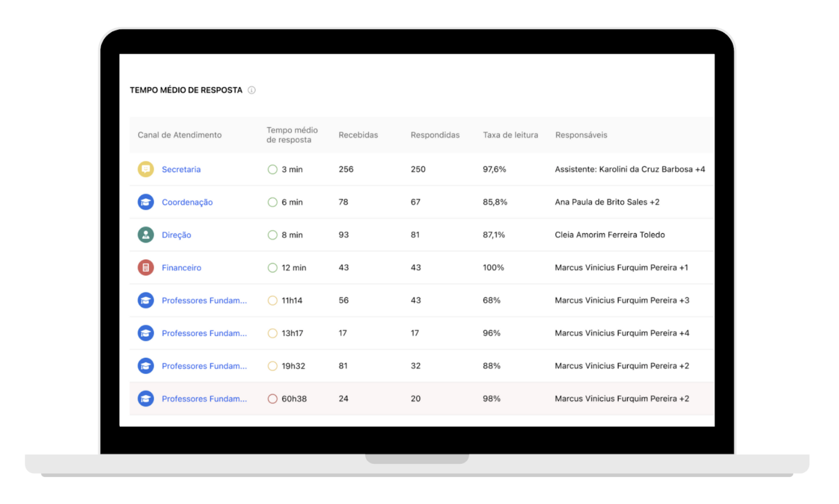Click the green Direção person icon
The height and width of the screenshot is (504, 839).
tap(146, 235)
